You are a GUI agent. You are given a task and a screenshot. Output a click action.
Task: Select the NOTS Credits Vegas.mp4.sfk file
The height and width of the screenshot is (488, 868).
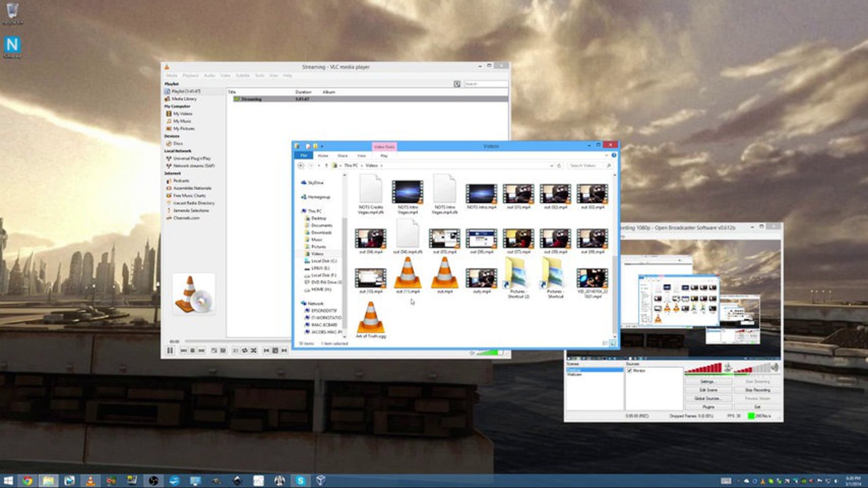371,194
